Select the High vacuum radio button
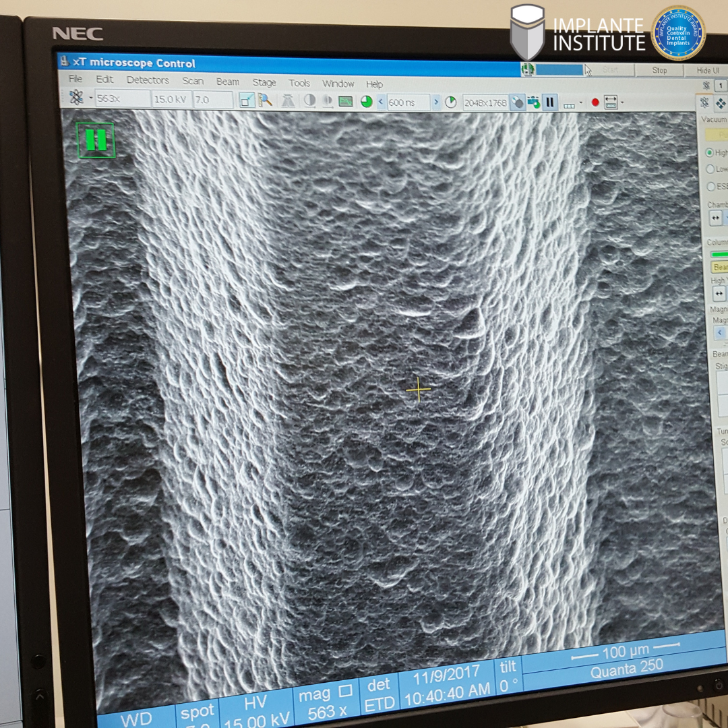Image resolution: width=728 pixels, height=728 pixels. click(x=710, y=153)
